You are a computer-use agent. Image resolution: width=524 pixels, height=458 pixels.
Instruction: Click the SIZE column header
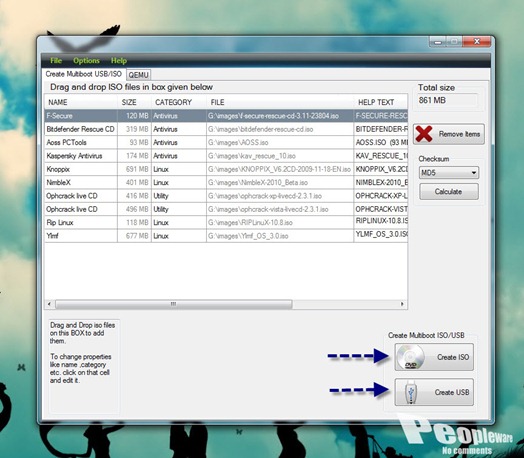click(x=134, y=102)
